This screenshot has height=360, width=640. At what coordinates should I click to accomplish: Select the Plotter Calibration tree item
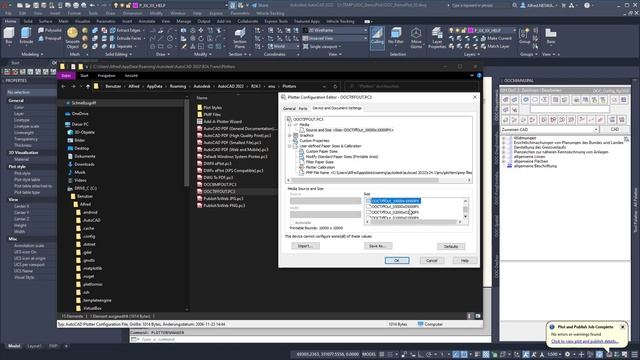(320, 167)
